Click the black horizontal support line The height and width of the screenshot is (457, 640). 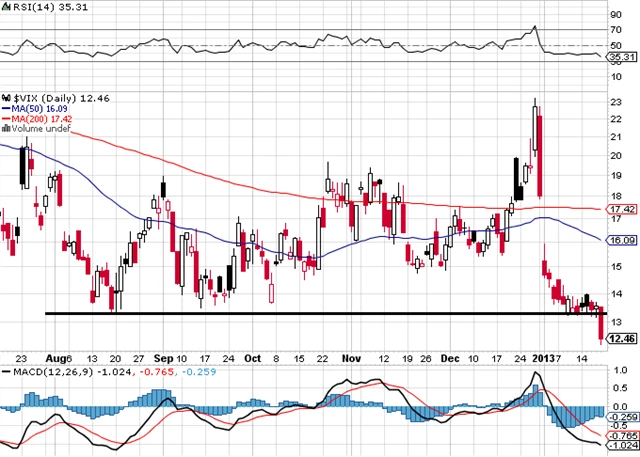click(x=300, y=314)
